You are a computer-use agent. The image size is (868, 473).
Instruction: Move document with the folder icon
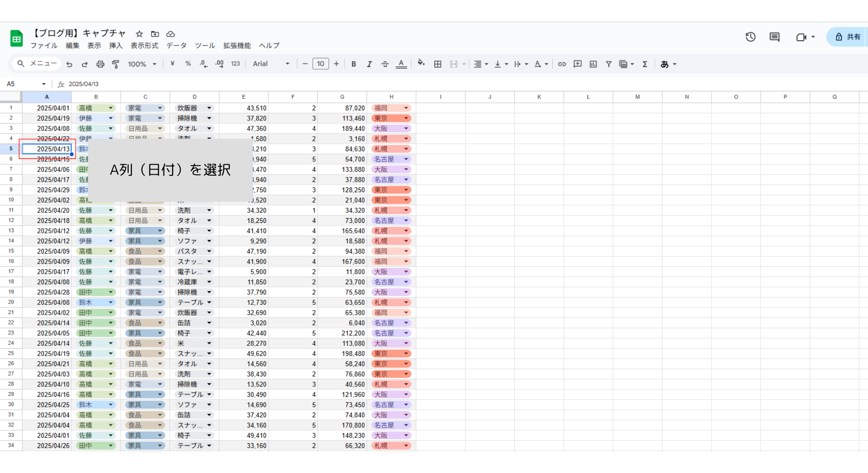pos(155,34)
